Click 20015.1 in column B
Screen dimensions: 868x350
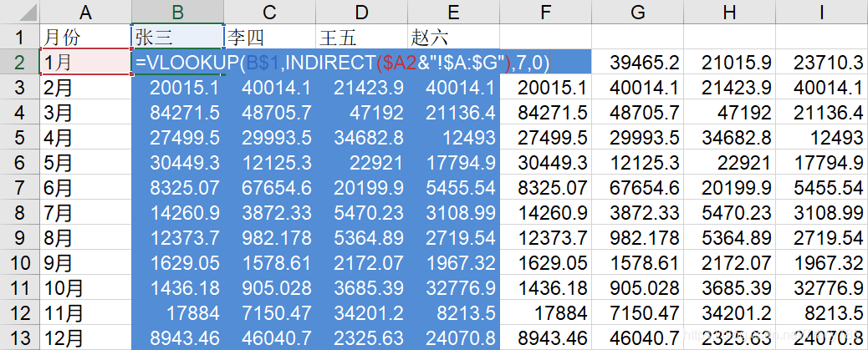177,88
